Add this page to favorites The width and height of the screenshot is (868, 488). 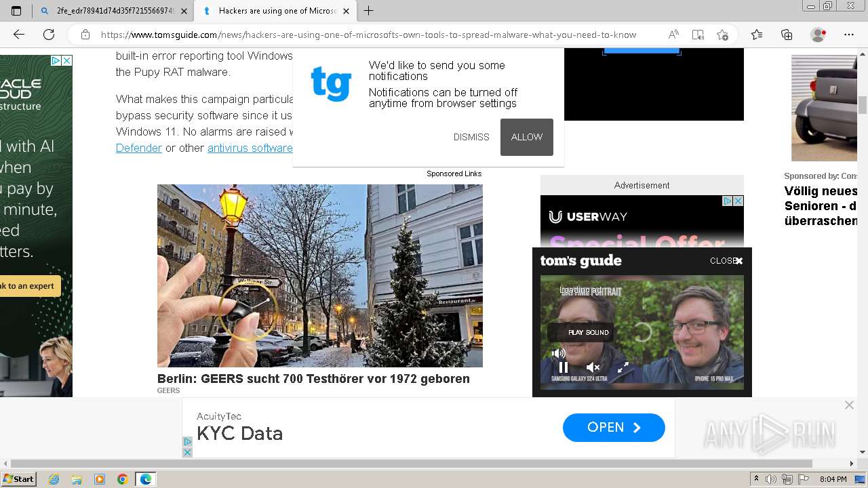click(x=722, y=35)
